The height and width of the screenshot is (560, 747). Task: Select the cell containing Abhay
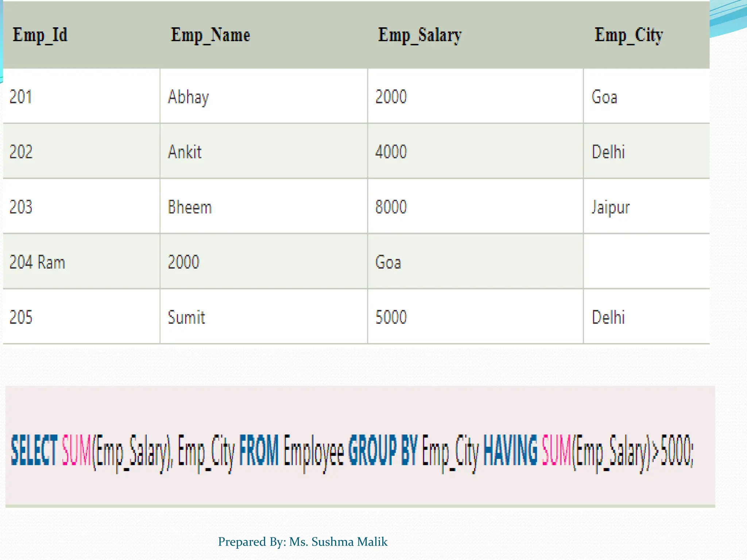188,97
